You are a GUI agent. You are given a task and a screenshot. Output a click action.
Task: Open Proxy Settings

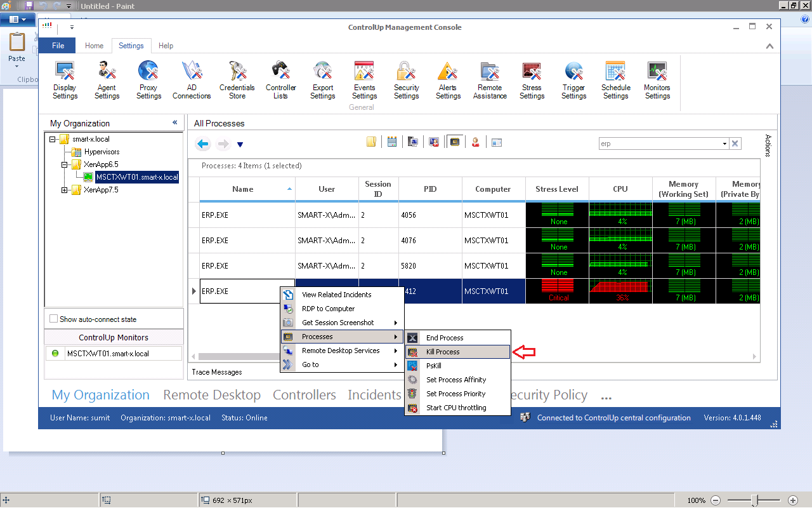(148, 80)
